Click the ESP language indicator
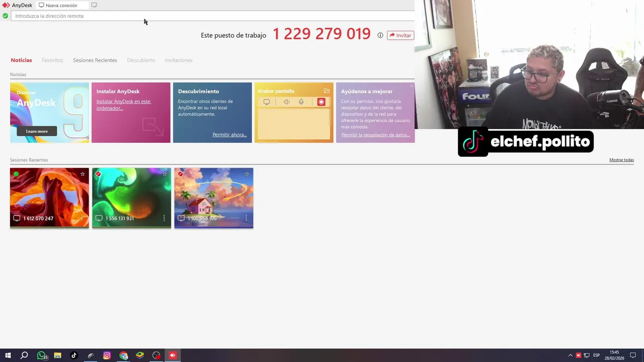 point(596,355)
